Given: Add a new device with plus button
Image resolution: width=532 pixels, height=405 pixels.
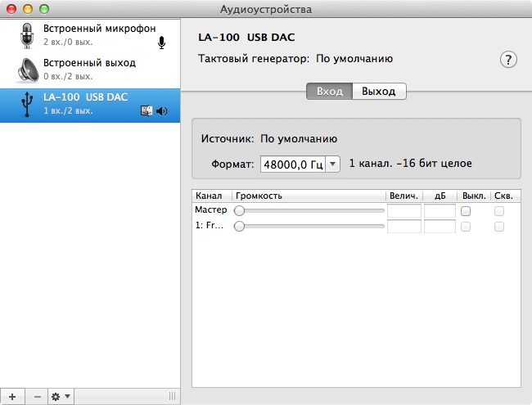Looking at the screenshot, I should [x=11, y=396].
